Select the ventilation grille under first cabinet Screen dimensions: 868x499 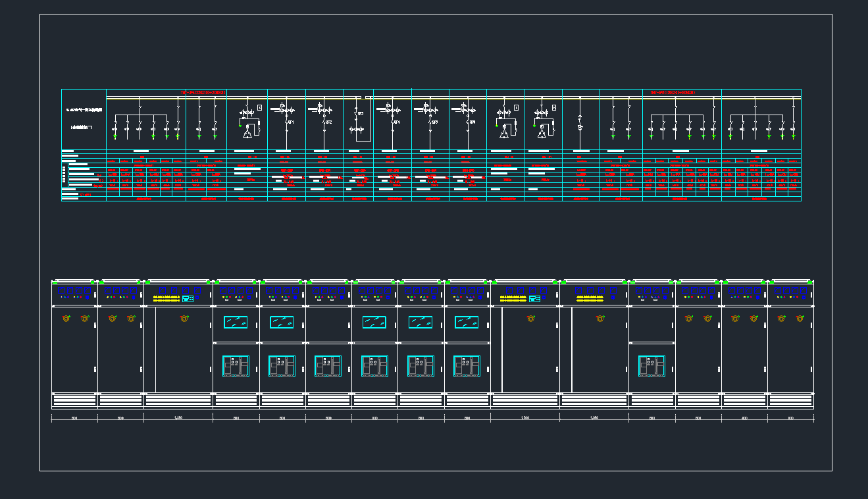pos(74,400)
